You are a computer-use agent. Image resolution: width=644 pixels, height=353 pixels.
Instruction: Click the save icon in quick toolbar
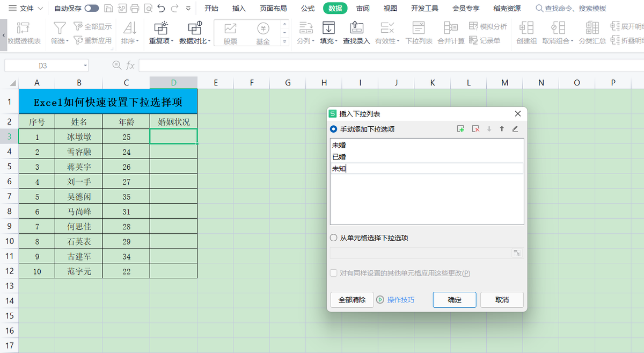tap(108, 9)
